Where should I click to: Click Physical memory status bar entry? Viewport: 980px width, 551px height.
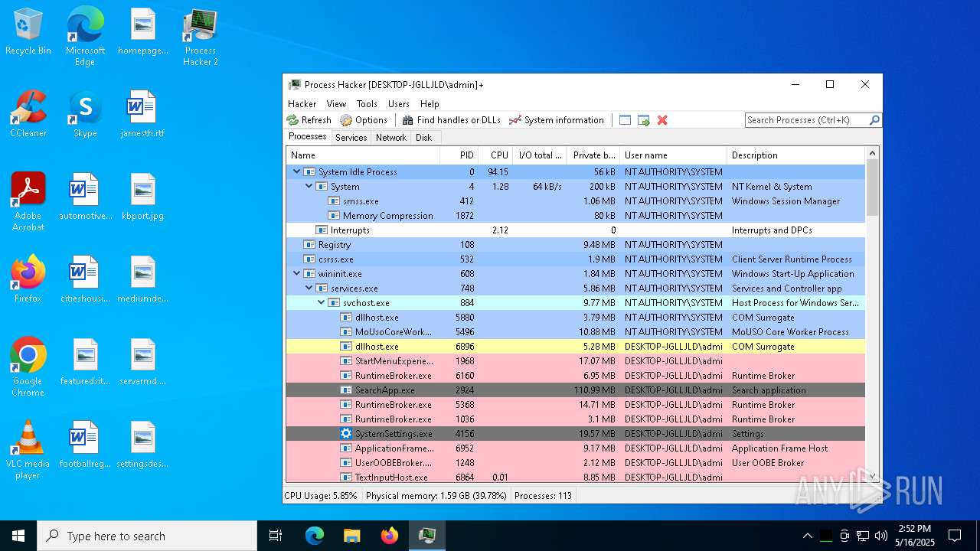(436, 496)
